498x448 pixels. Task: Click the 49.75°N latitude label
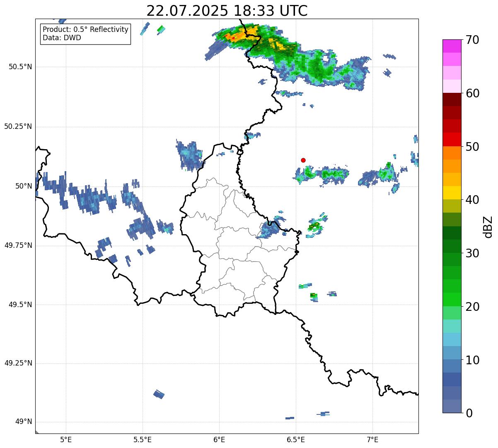[18, 245]
